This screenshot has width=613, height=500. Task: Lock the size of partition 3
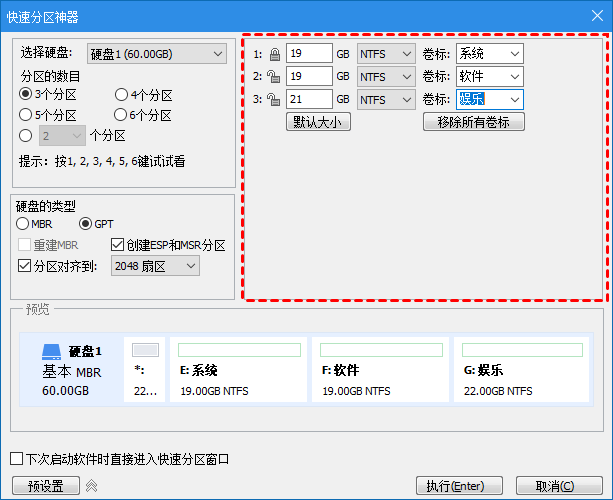(x=274, y=100)
